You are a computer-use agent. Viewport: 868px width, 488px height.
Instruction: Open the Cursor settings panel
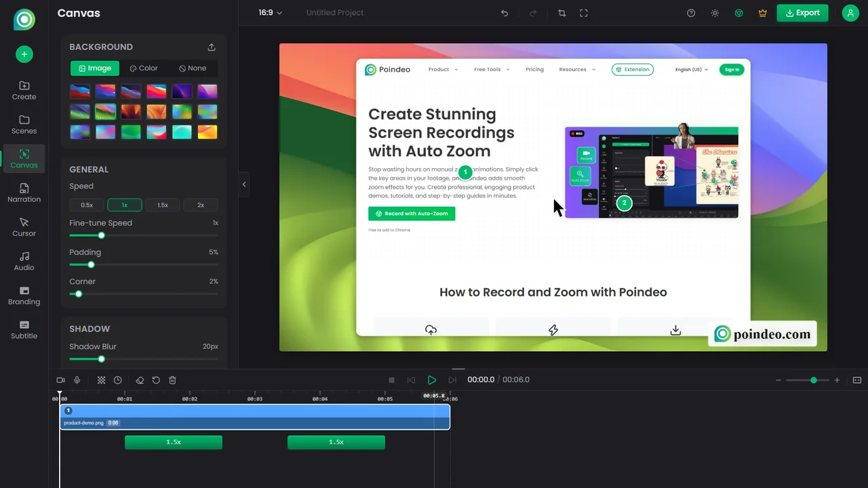click(x=24, y=227)
